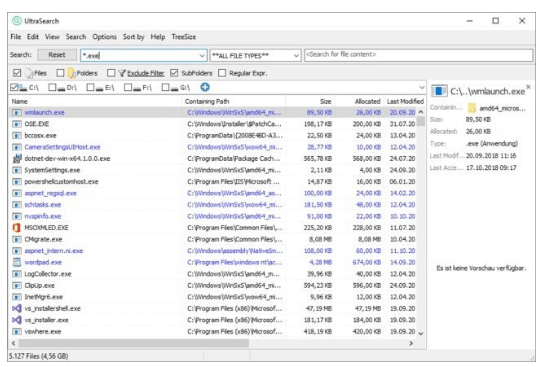Enable Regular Expr. checkbox
The height and width of the screenshot is (367, 541).
coord(222,73)
